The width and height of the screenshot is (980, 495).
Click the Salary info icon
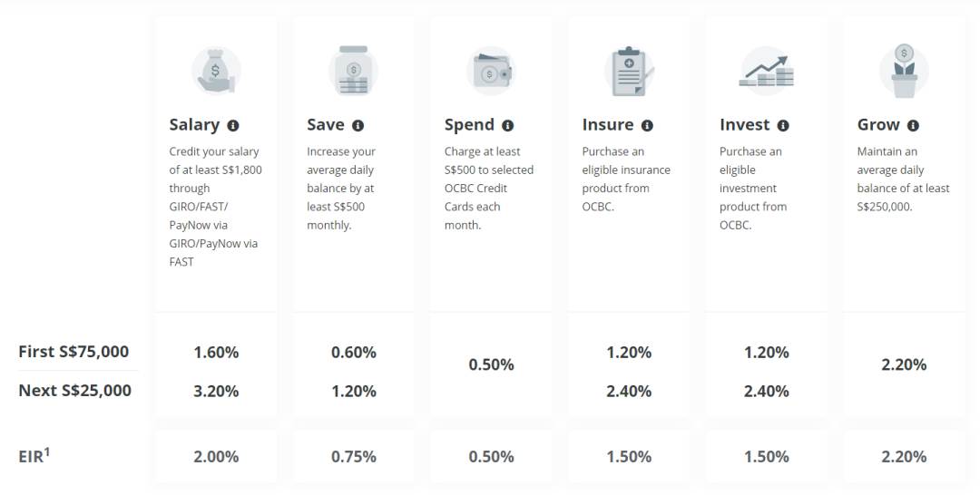(x=232, y=125)
